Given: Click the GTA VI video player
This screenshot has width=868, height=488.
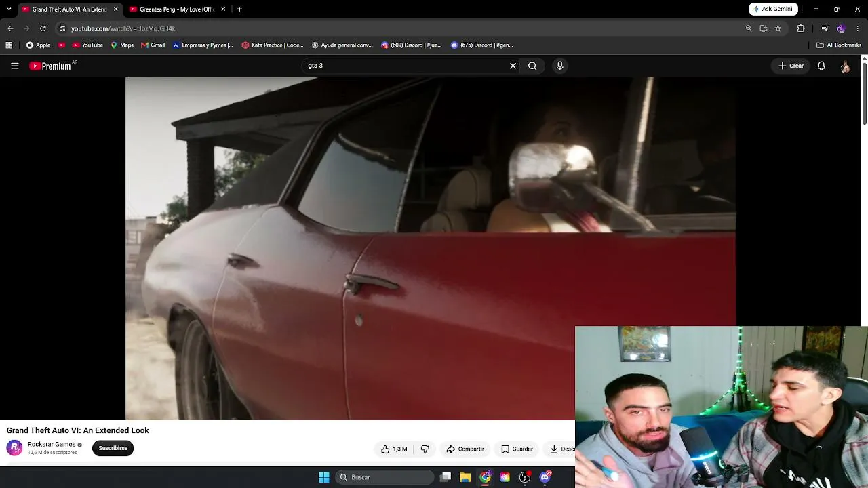Looking at the screenshot, I should [431, 248].
